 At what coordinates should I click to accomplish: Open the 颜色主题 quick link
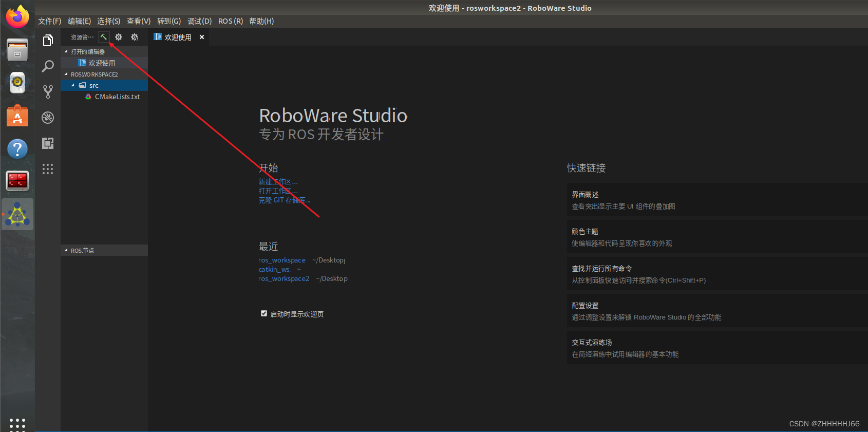click(717, 237)
